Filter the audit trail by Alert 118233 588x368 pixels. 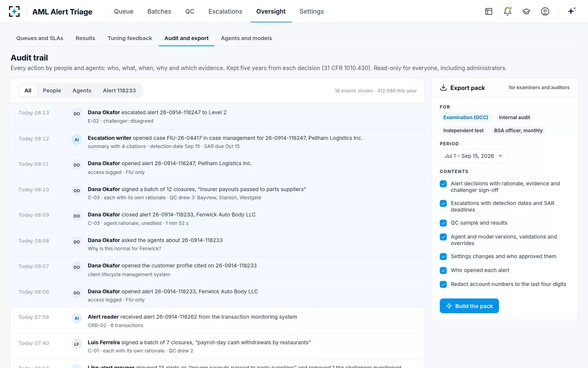click(119, 90)
